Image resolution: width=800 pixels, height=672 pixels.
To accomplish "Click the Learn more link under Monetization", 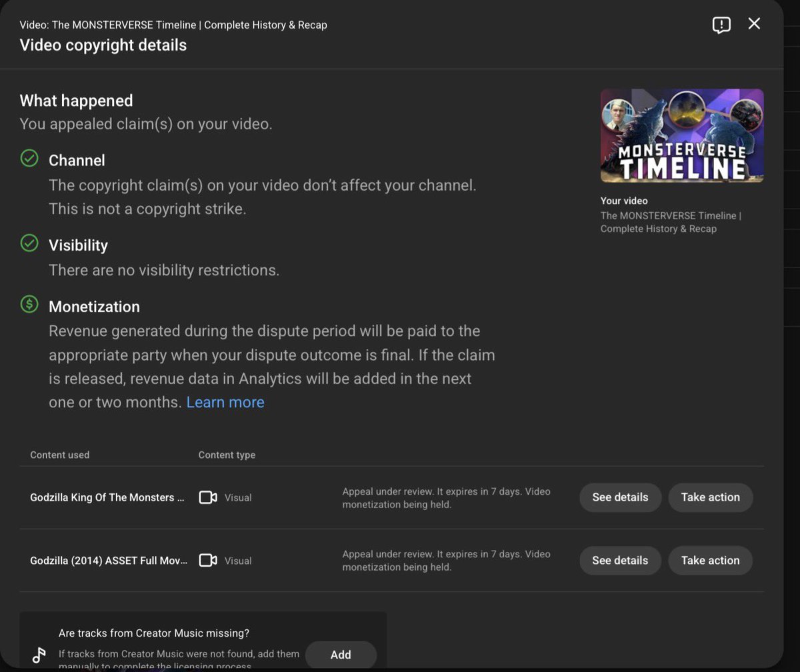I will [x=225, y=402].
